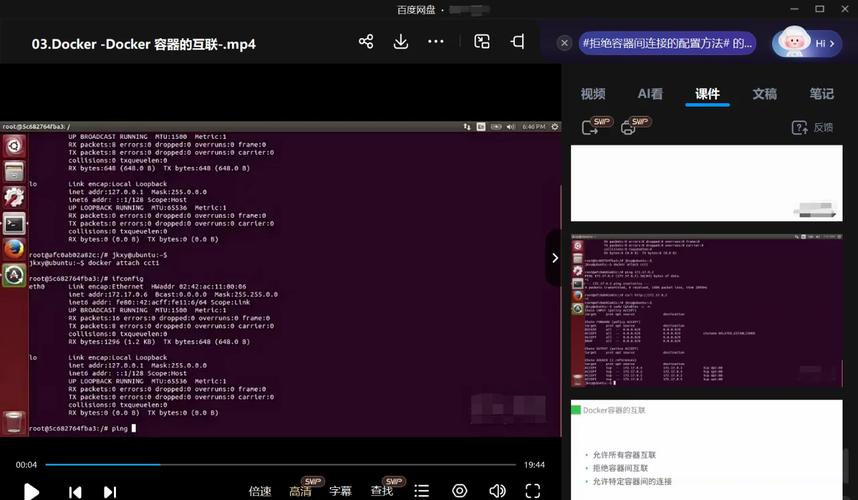The width and height of the screenshot is (858, 500).
Task: Click the circular target icon in player controls
Action: 460,491
